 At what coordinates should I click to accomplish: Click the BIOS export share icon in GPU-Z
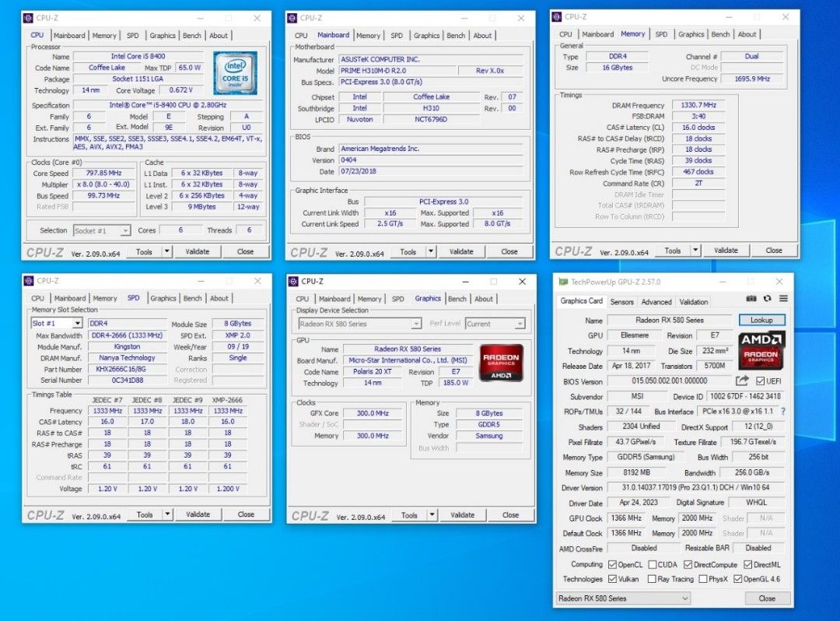tap(742, 381)
